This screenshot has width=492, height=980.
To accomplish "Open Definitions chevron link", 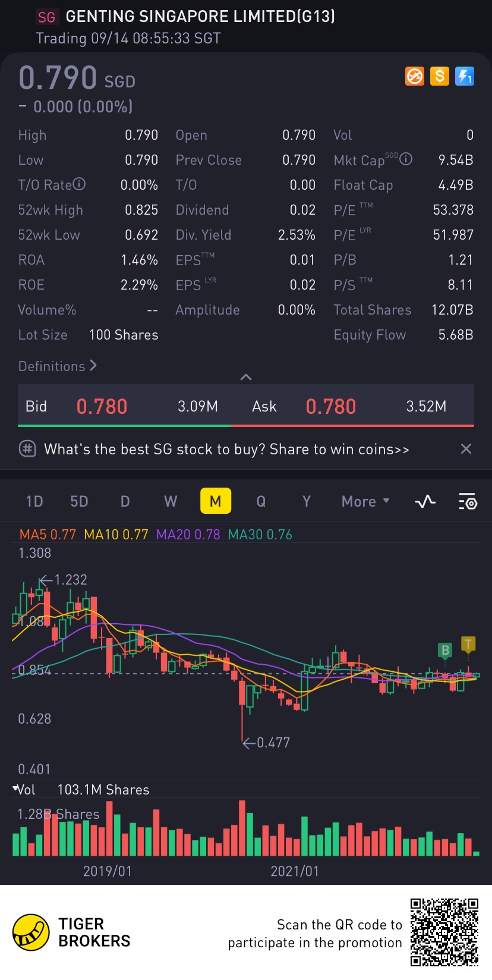I will [58, 366].
